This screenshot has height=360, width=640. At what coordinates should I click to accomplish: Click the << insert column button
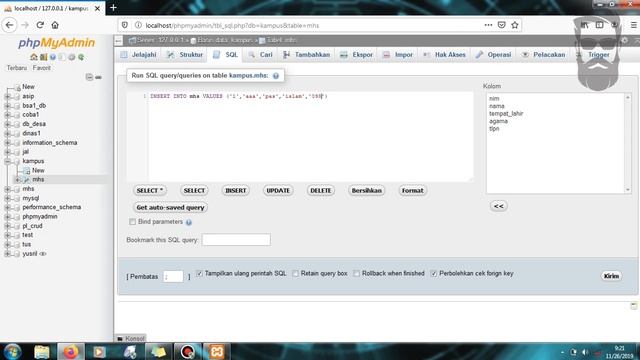pyautogui.click(x=499, y=206)
